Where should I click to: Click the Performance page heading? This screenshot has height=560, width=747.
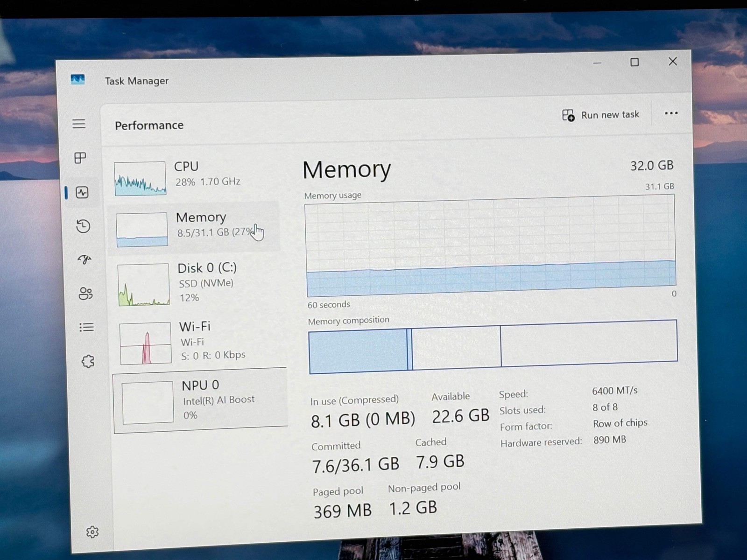(x=149, y=125)
